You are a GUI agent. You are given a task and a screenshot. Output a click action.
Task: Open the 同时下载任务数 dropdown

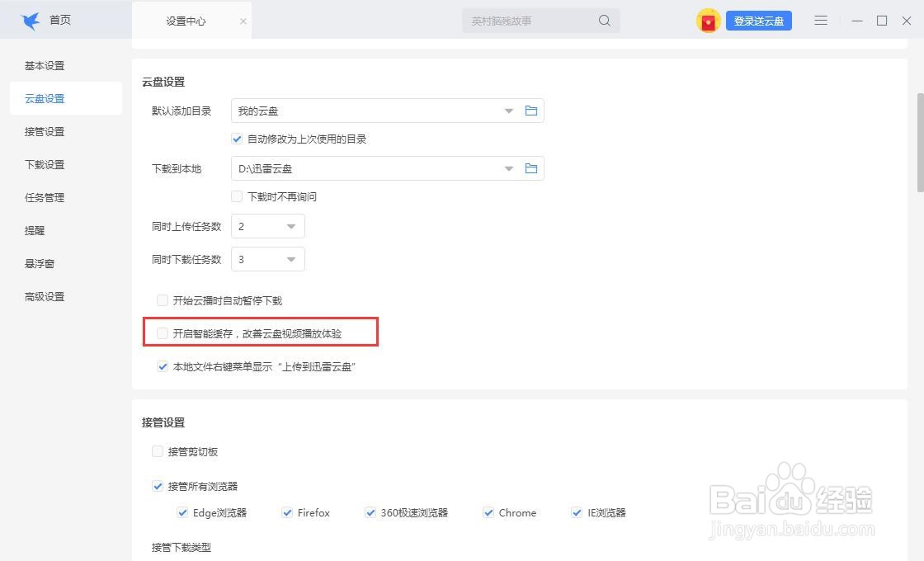tap(268, 259)
